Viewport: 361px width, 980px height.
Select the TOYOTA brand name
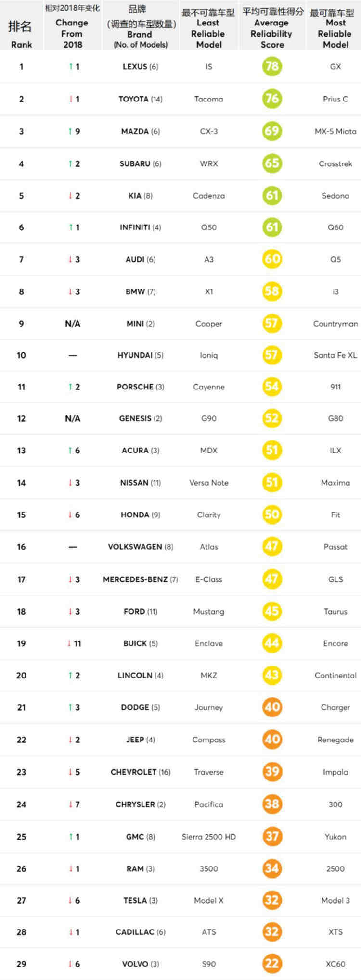click(x=133, y=99)
